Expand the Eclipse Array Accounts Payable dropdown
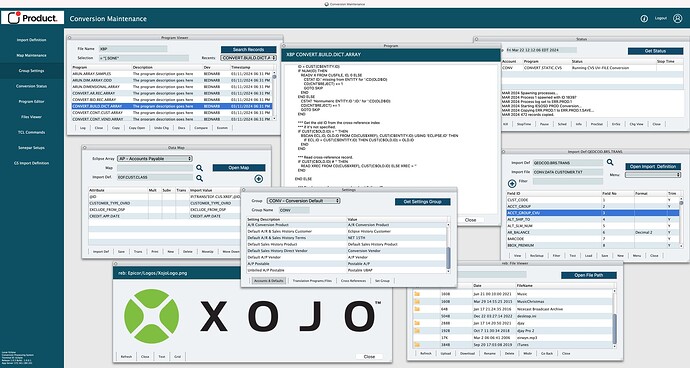Screen dimensions: 690x368 (155, 158)
